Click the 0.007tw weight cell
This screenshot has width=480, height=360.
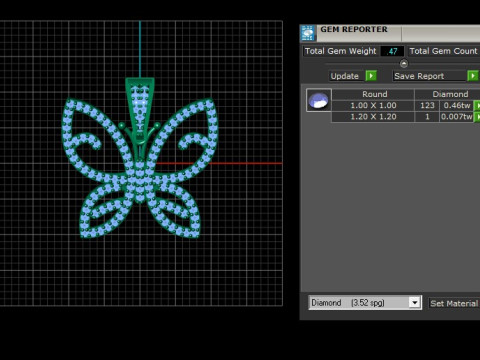point(457,117)
